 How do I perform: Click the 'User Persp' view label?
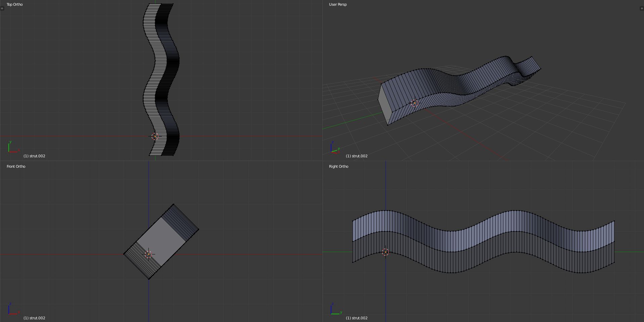(338, 4)
